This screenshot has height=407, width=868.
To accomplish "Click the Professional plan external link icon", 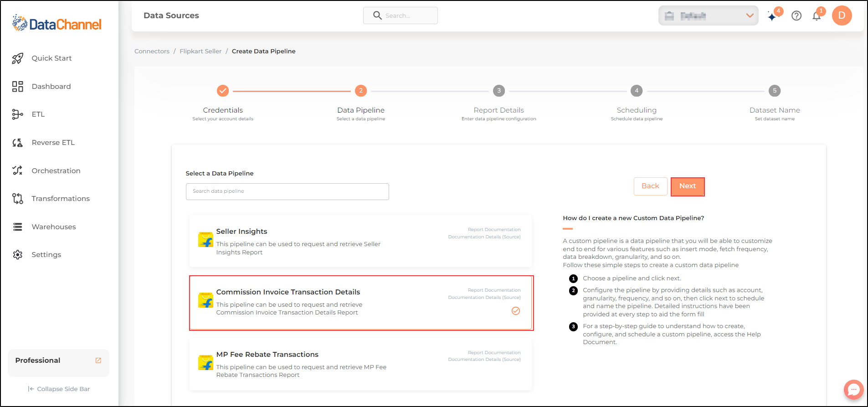I will pyautogui.click(x=98, y=361).
